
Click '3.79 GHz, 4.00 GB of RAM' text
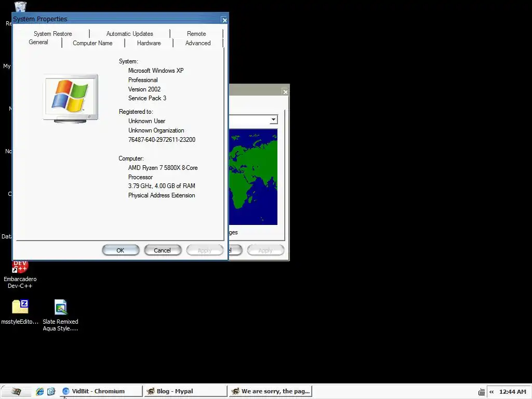point(162,186)
